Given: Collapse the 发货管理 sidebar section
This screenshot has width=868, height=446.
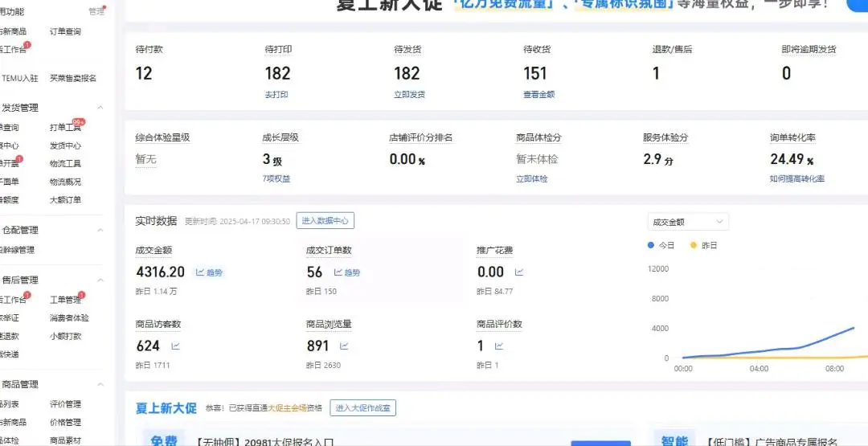Looking at the screenshot, I should tap(100, 108).
